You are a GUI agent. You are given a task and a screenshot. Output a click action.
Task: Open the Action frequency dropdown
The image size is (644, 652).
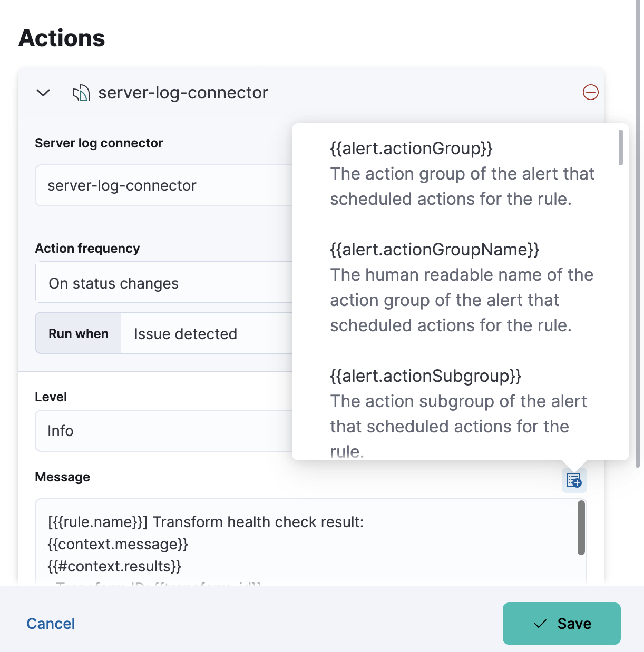point(163,283)
